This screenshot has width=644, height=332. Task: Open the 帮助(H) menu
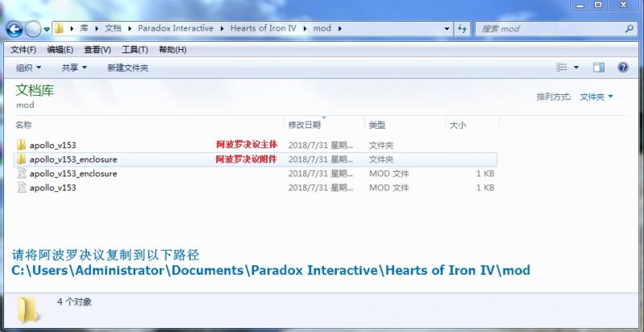pos(172,50)
